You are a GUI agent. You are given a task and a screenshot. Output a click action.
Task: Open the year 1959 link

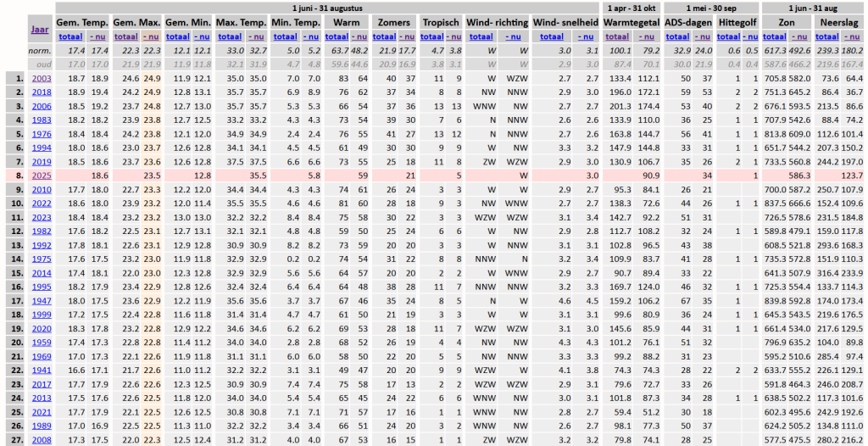tap(42, 343)
